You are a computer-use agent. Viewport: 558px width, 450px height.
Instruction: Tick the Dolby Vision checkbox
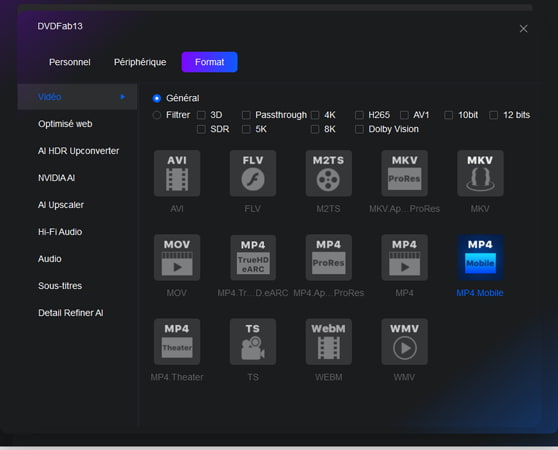click(x=359, y=129)
